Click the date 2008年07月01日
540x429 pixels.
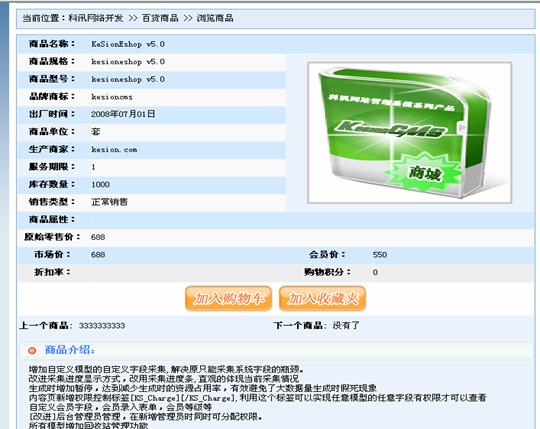pos(123,114)
